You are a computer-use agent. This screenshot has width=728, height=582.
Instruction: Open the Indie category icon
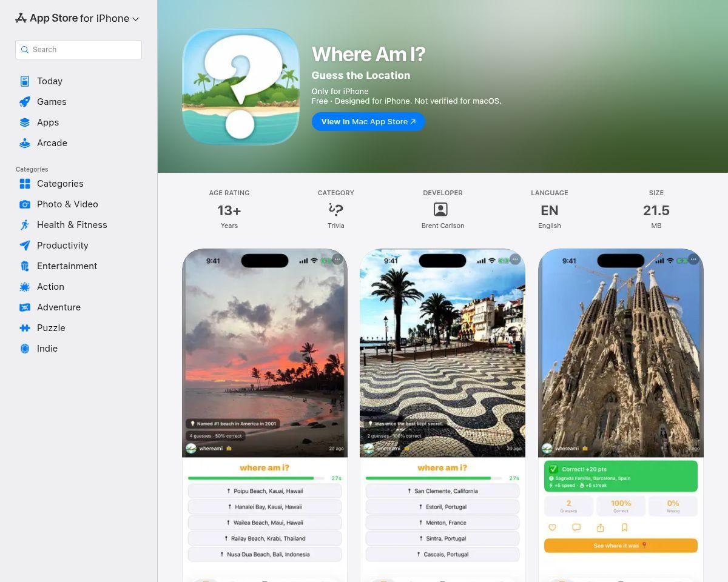coord(25,349)
